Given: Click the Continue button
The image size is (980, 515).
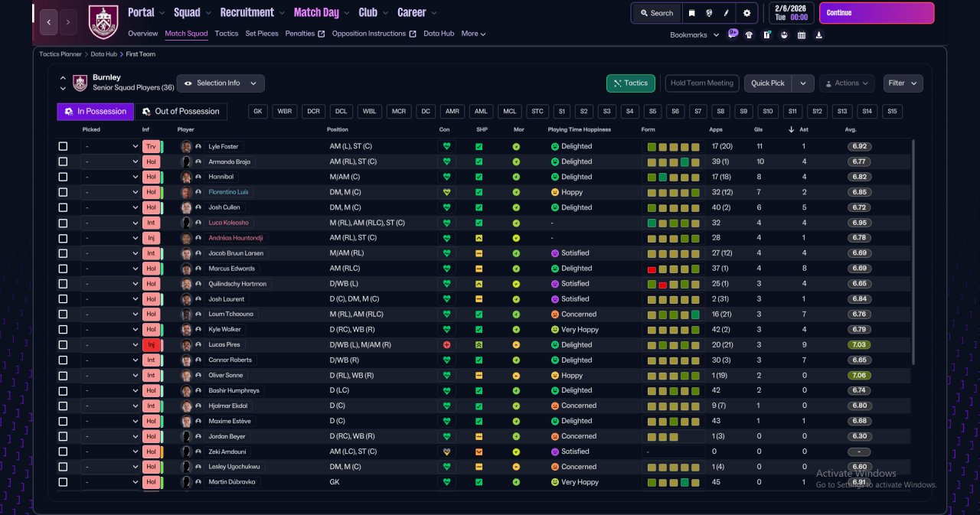Looking at the screenshot, I should pyautogui.click(x=877, y=13).
